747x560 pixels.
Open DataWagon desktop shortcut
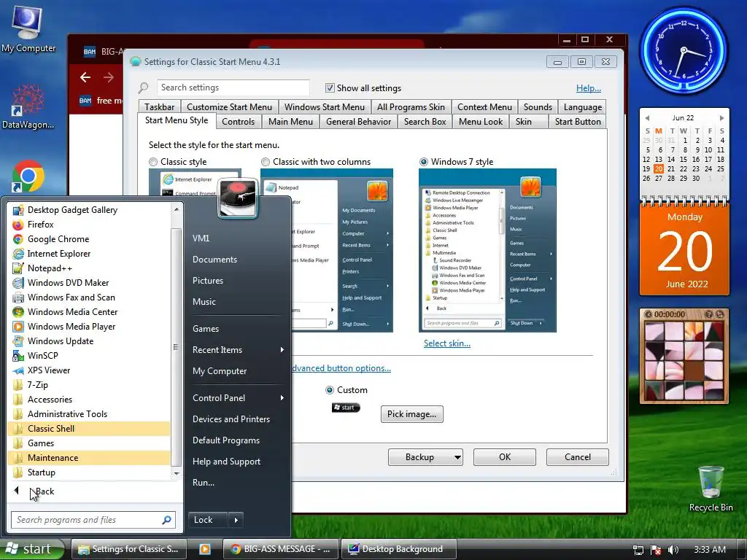pyautogui.click(x=28, y=107)
